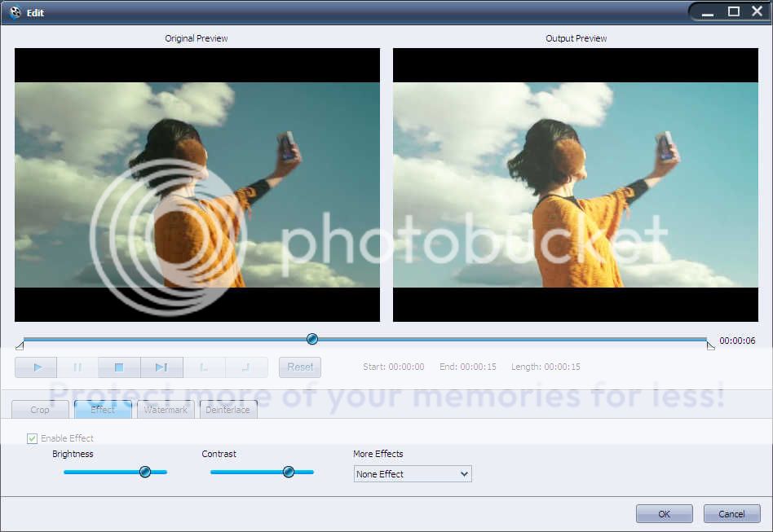Viewport: 773px width, 532px height.
Task: Click the Start: 00:00:00 text
Action: [x=393, y=367]
